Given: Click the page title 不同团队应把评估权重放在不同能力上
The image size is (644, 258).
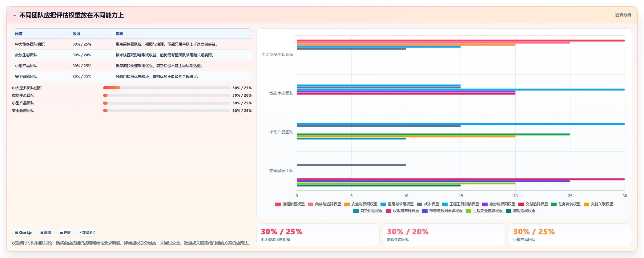Looking at the screenshot, I should (71, 15).
